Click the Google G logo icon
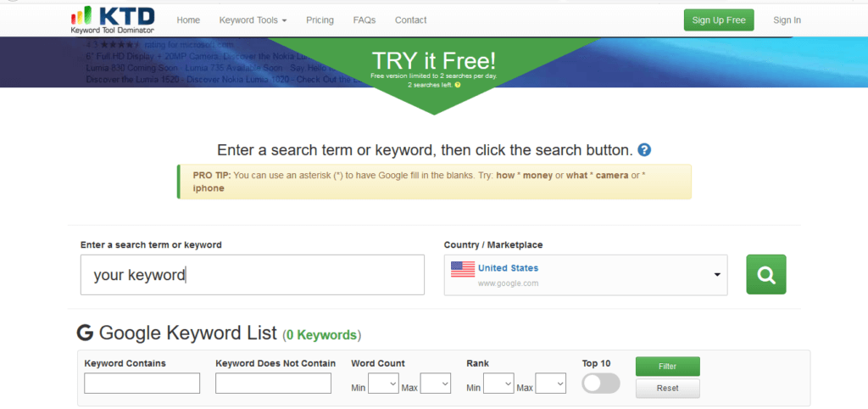Image resolution: width=868 pixels, height=409 pixels. (84, 333)
